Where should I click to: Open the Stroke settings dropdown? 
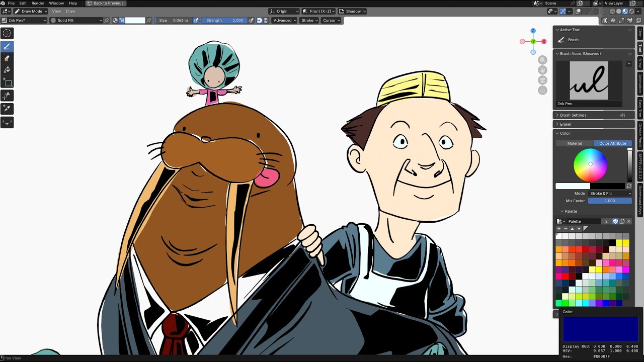(309, 20)
